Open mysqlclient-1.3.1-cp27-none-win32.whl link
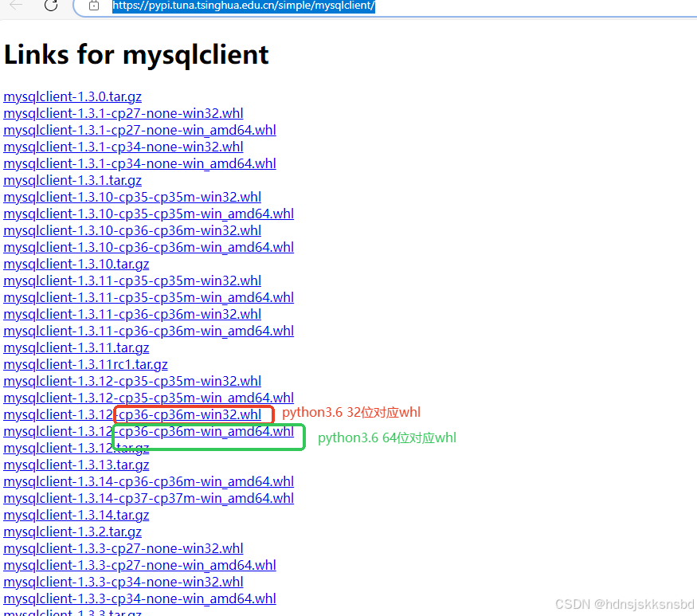Image resolution: width=697 pixels, height=616 pixels. (123, 113)
